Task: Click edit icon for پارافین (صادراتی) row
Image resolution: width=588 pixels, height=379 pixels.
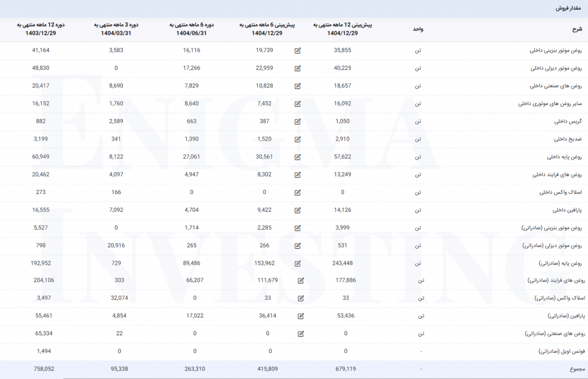Action: [x=301, y=316]
